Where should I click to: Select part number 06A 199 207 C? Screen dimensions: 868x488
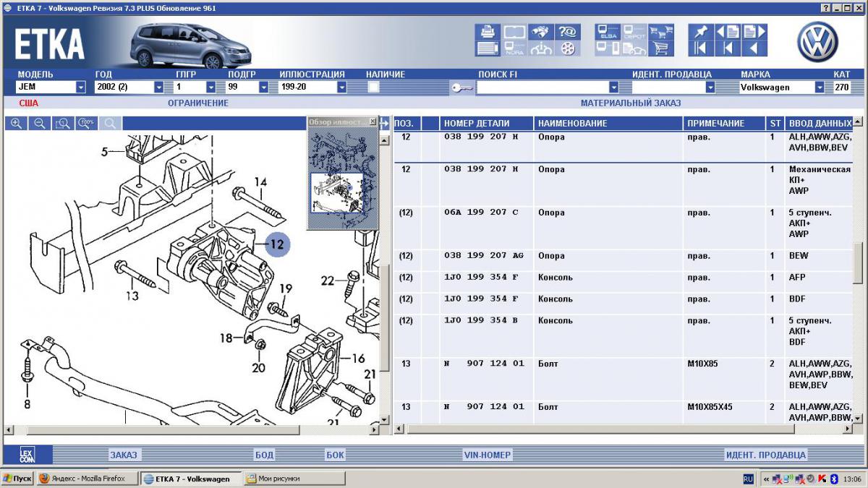(481, 213)
